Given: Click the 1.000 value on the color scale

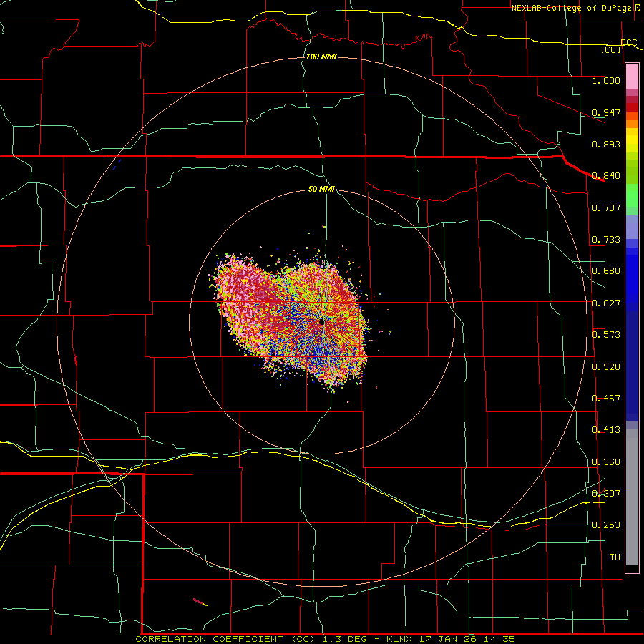Looking at the screenshot, I should pos(606,80).
